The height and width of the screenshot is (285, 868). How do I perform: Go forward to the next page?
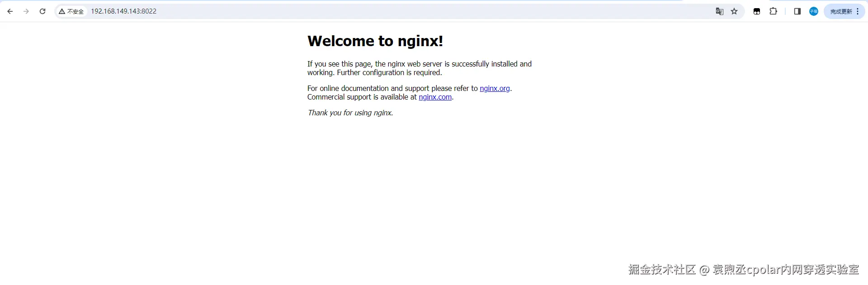pyautogui.click(x=26, y=11)
